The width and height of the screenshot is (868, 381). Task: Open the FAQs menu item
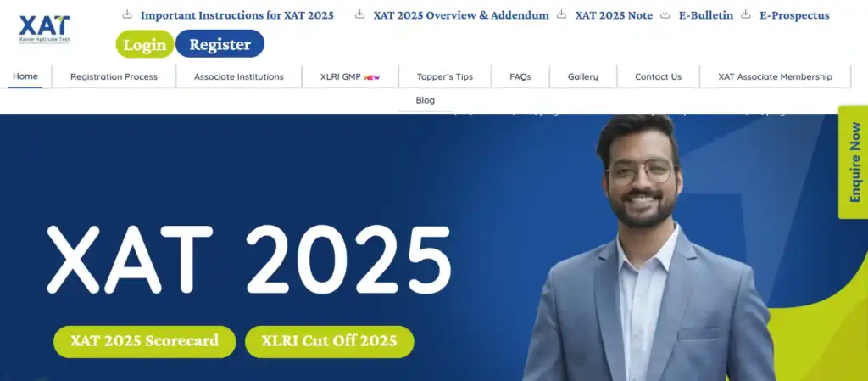(520, 77)
